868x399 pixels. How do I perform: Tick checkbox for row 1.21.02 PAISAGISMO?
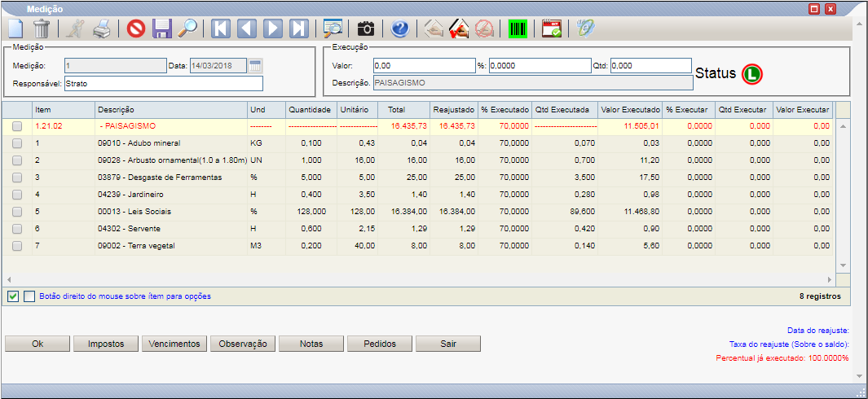point(17,126)
